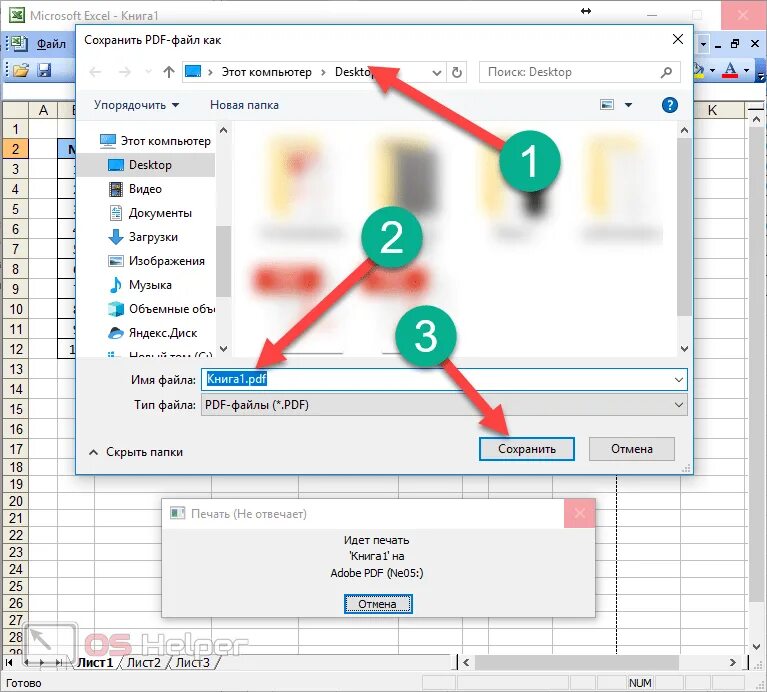Collapse folders with Скрыть папки
Image resolution: width=767 pixels, height=692 pixels.
point(136,452)
